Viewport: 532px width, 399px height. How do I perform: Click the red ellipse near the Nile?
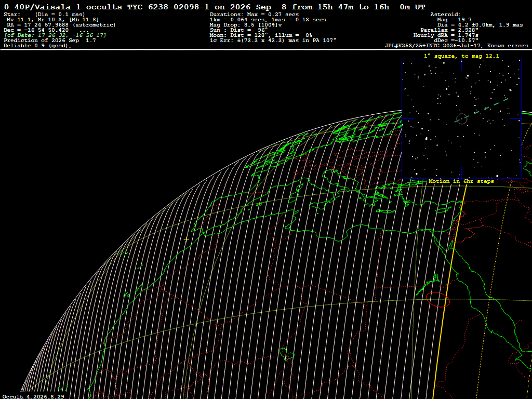point(437,300)
